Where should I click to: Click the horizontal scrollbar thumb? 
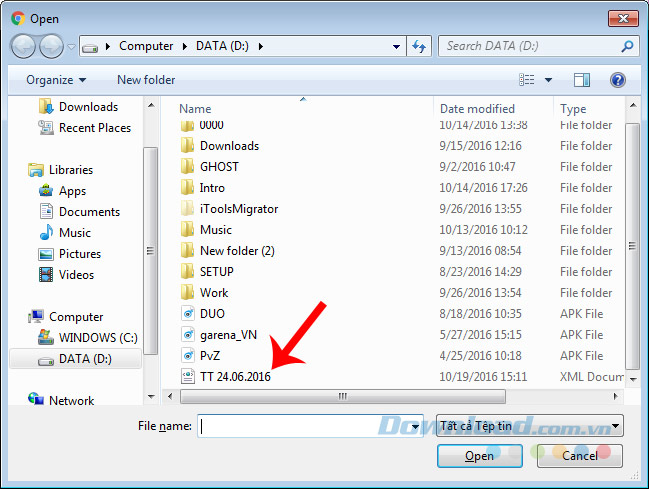point(343,397)
